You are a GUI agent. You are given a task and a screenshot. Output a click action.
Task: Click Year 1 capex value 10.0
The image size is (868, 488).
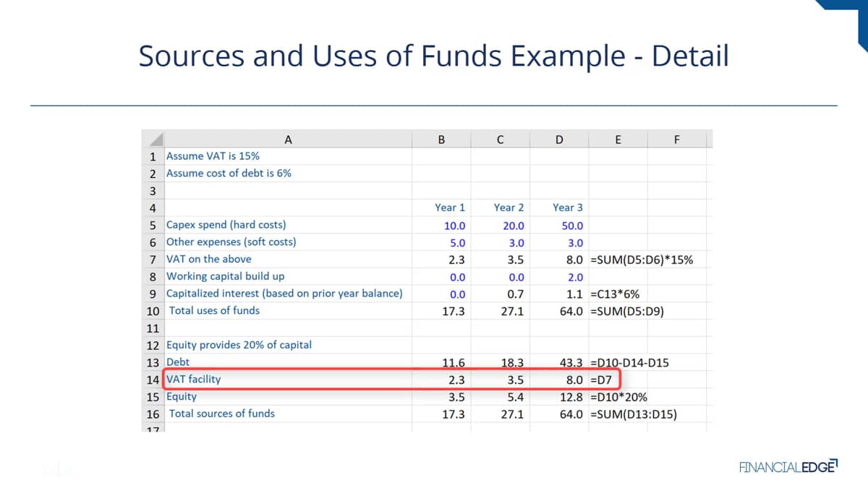pos(454,226)
